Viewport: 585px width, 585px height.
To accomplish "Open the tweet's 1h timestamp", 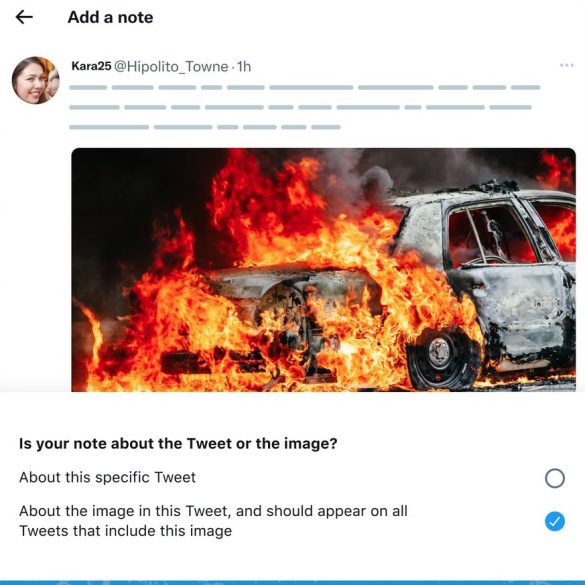I will 244,67.
